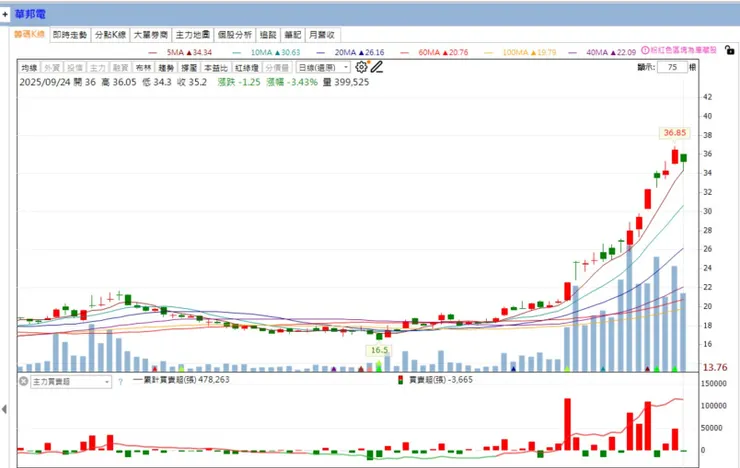Switch to the 即時走勢 tab
The height and width of the screenshot is (468, 740).
pos(70,35)
